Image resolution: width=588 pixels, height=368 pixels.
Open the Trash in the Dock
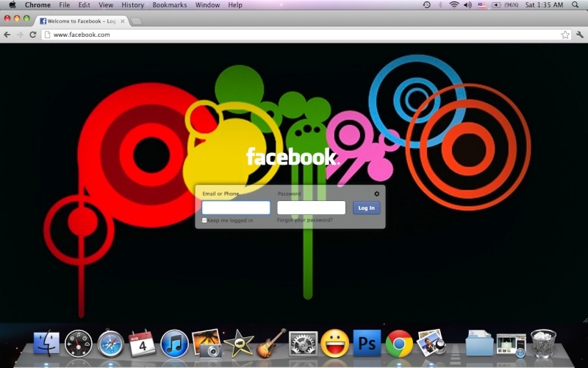tap(543, 344)
